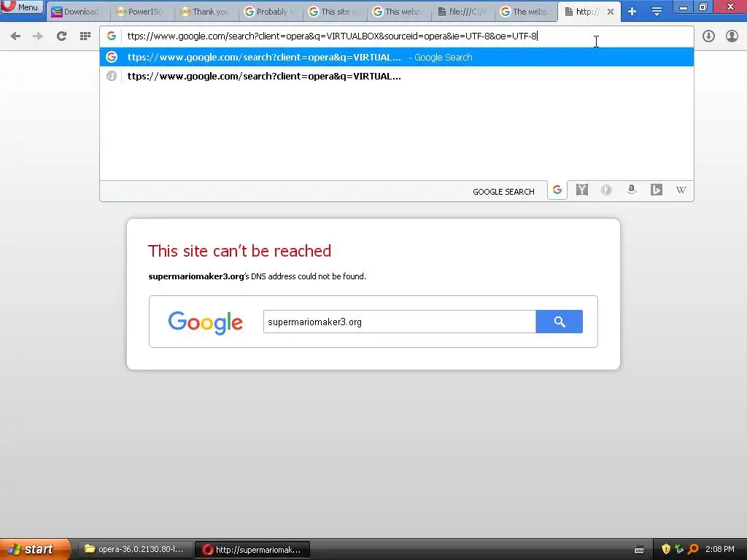Switch to the Probably tab
This screenshot has width=747, height=560.
(271, 12)
